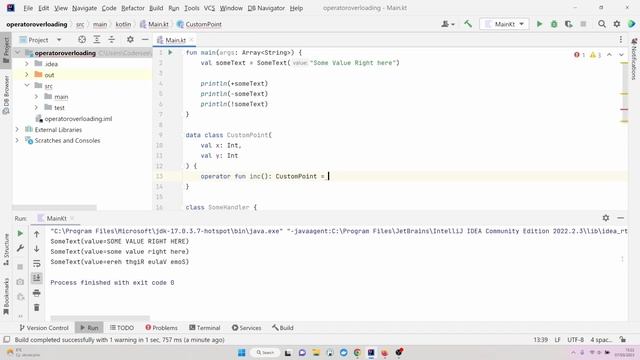Expand the test folder
Image resolution: width=640 pixels, height=360 pixels.
pyautogui.click(x=36, y=108)
